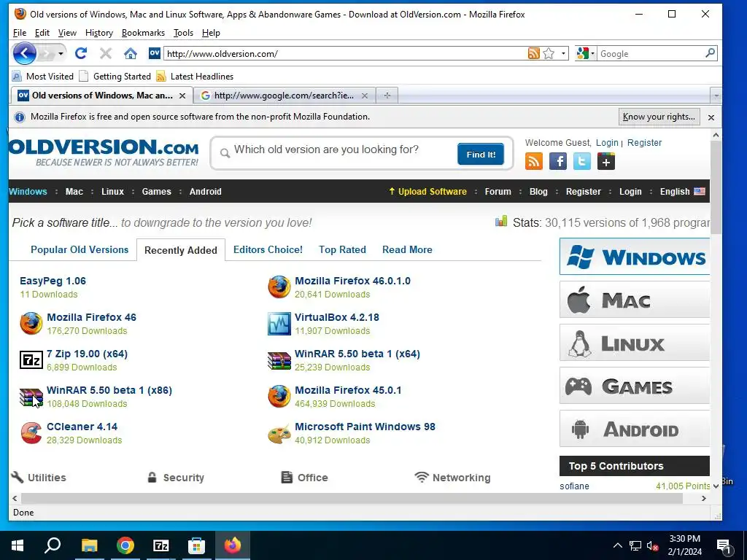Click the WinRAR 5.50 beta 1 (x64) icon
The width and height of the screenshot is (747, 560).
click(x=279, y=360)
